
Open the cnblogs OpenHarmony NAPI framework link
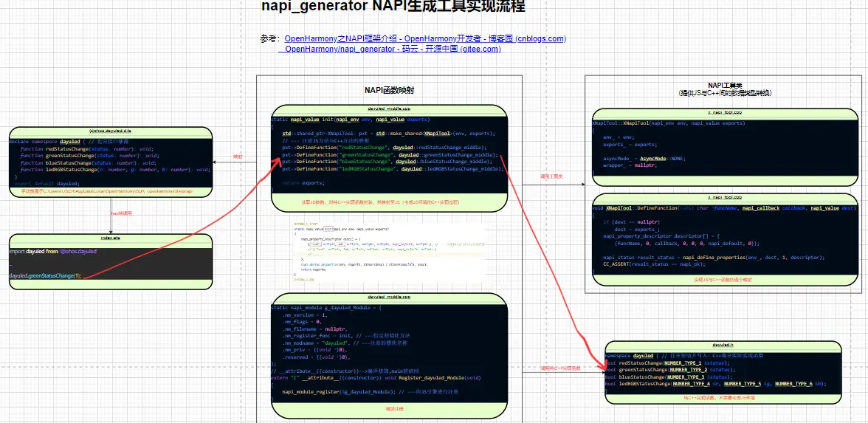[425, 38]
